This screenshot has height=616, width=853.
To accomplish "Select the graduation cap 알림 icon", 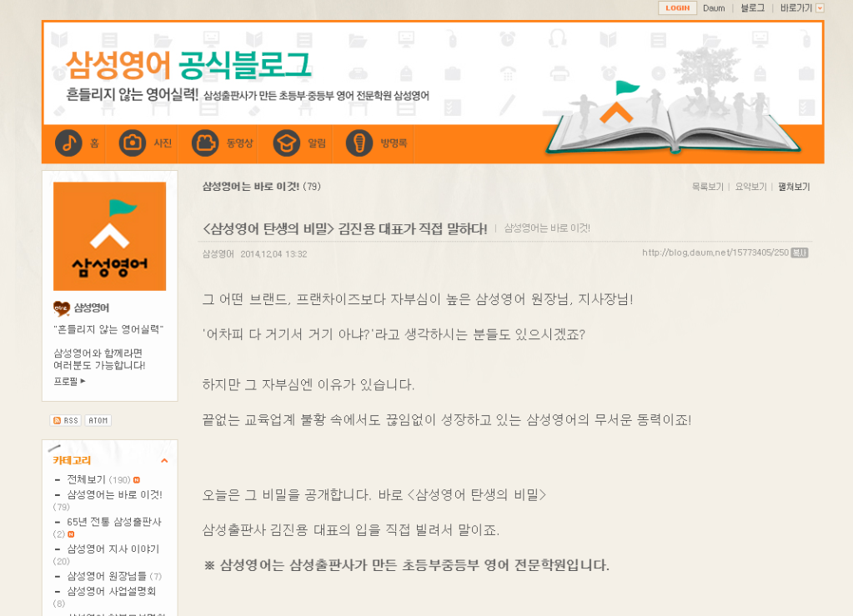I will click(x=287, y=143).
